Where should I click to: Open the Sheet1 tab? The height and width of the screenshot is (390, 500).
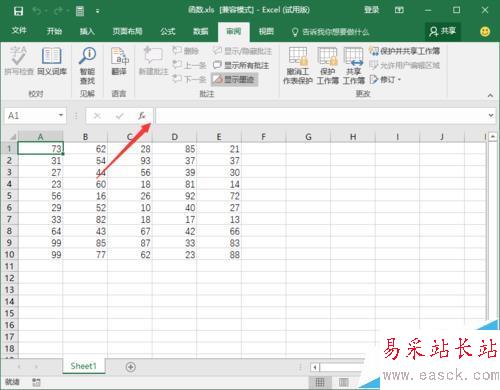pyautogui.click(x=84, y=366)
